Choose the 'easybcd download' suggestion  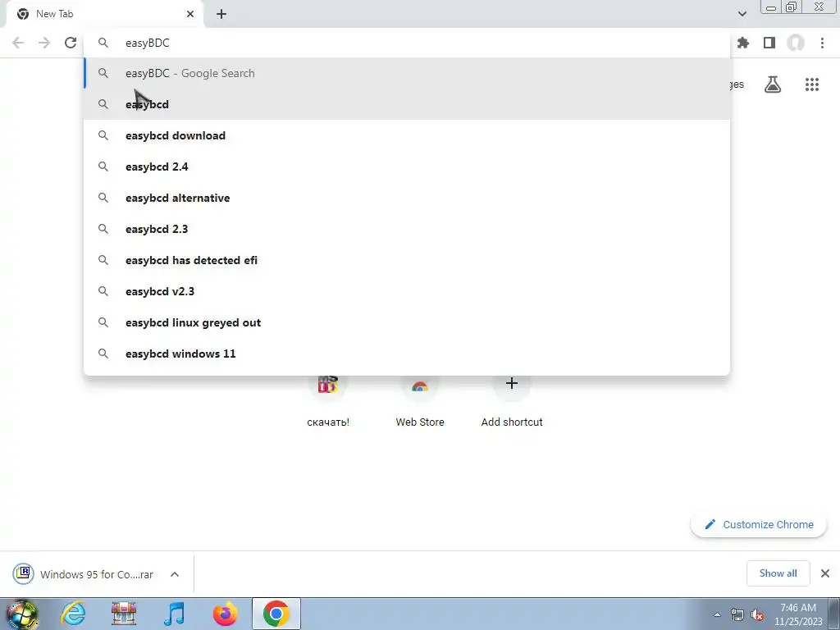pyautogui.click(x=407, y=135)
